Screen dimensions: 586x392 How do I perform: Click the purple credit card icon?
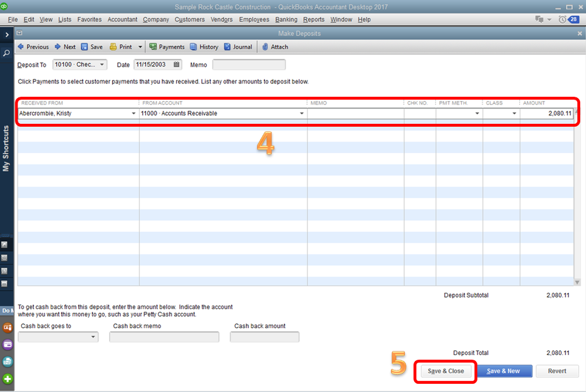(8, 344)
